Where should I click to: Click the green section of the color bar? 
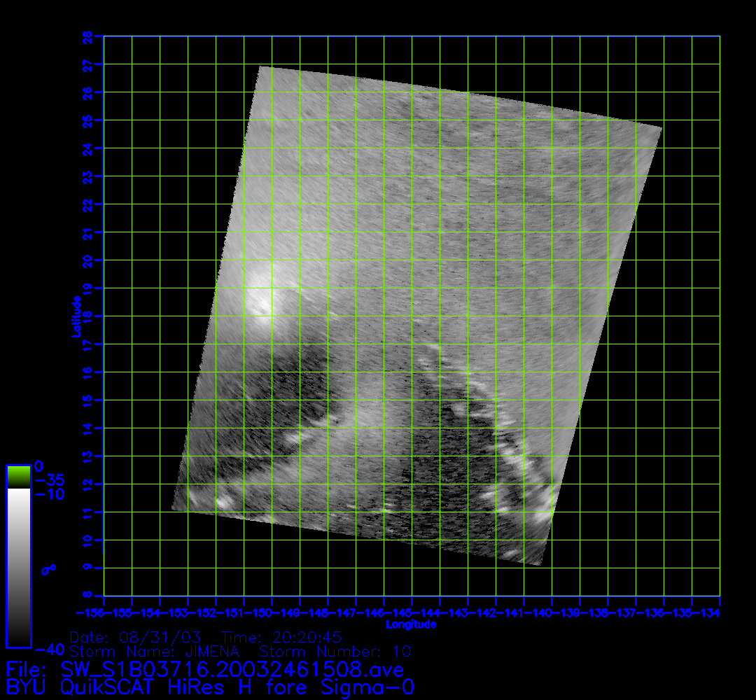pyautogui.click(x=18, y=477)
